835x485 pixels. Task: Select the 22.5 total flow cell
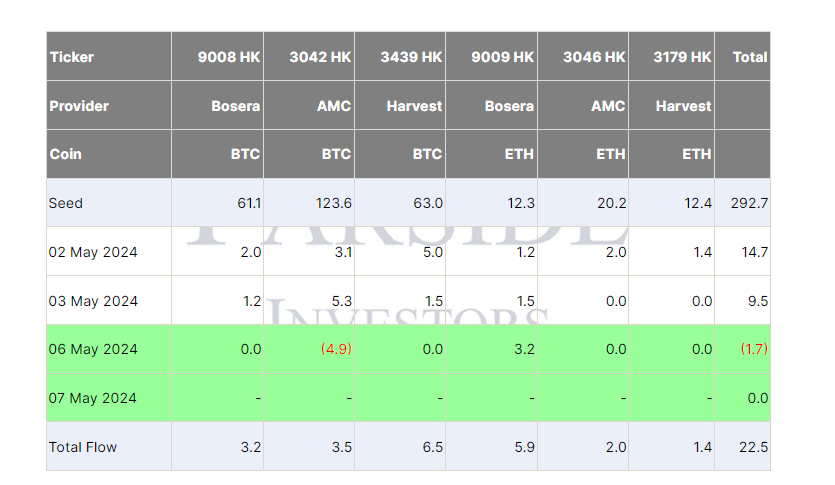click(743, 447)
